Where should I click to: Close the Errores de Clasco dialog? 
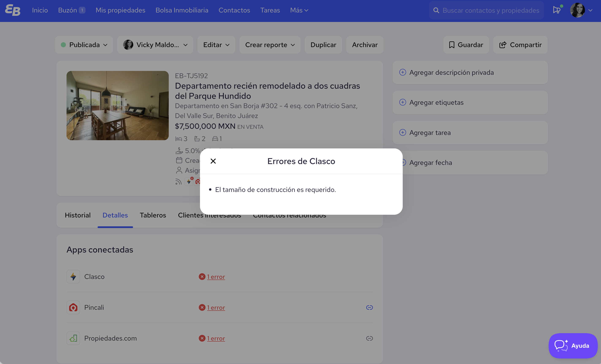pyautogui.click(x=213, y=161)
